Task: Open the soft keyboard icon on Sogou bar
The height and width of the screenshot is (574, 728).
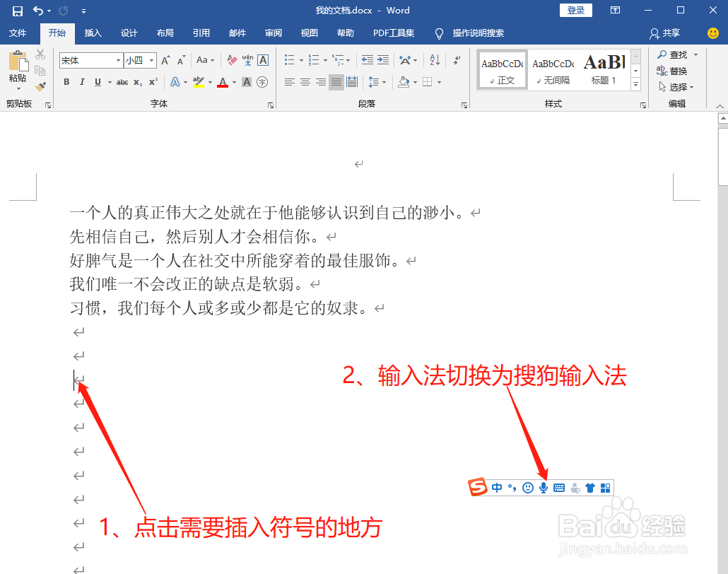Action: coord(559,487)
